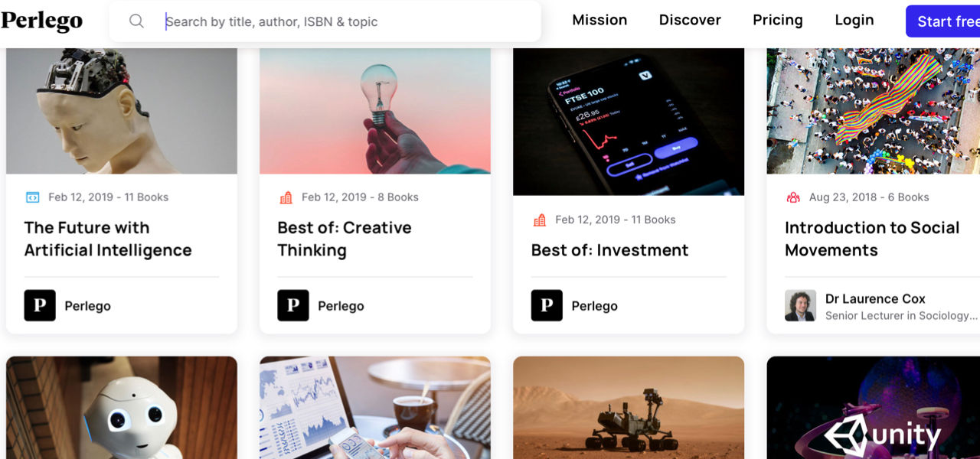
Task: Click Perlego P avatar under Creative Thinking card
Action: click(293, 305)
